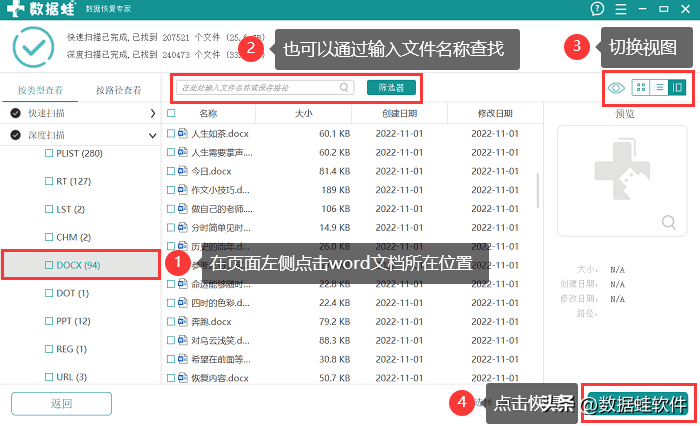Tick the select-all checkbox in header
Viewport: 700px width, 426px height.
tap(171, 113)
